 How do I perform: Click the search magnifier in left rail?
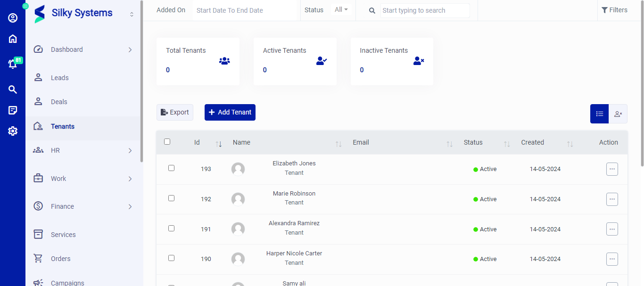(13, 90)
